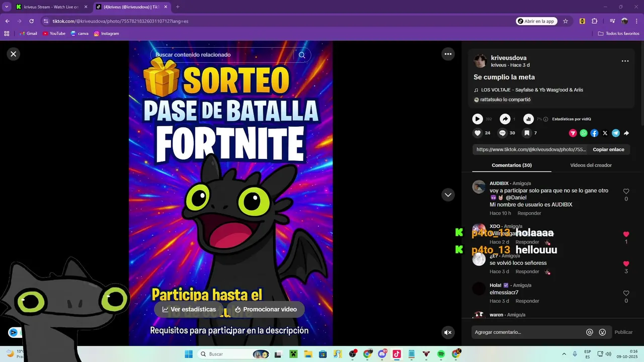The height and width of the screenshot is (362, 644).
Task: Reload the page with the refresh icon
Action: 31,21
